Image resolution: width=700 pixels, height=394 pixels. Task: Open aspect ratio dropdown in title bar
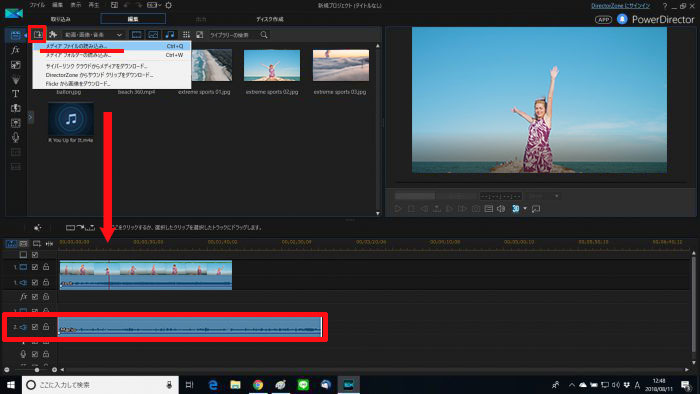[x=154, y=5]
